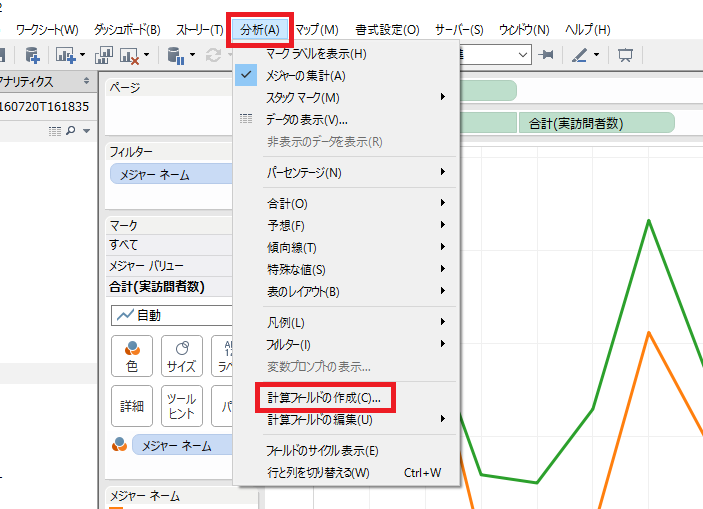This screenshot has width=703, height=509.
Task: Click the data pane sort arrows
Action: point(86,81)
